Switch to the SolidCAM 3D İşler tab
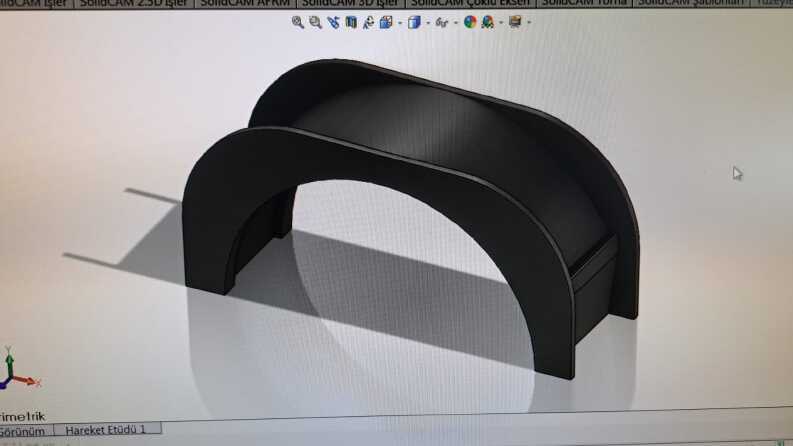793x446 pixels. [350, 4]
